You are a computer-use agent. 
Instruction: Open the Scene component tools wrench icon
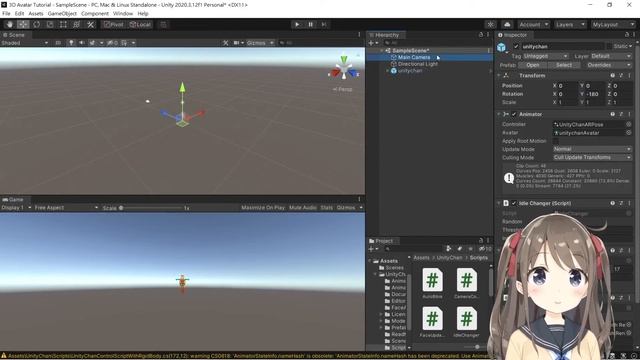point(226,42)
